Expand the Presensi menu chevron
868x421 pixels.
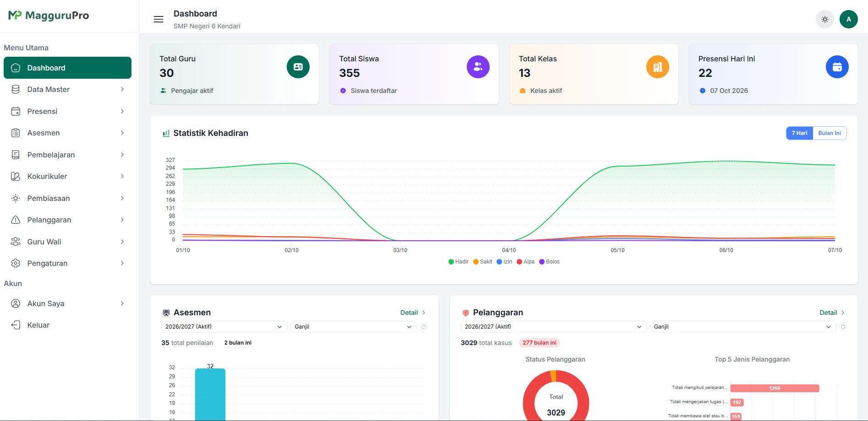(122, 111)
